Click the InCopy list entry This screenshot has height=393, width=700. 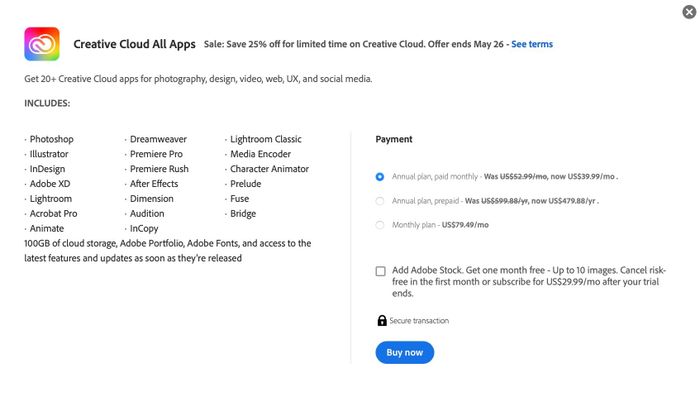click(x=144, y=229)
